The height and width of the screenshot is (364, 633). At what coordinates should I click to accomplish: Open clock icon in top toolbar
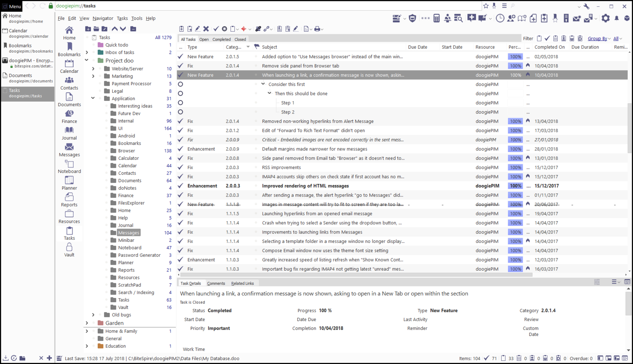tap(500, 18)
